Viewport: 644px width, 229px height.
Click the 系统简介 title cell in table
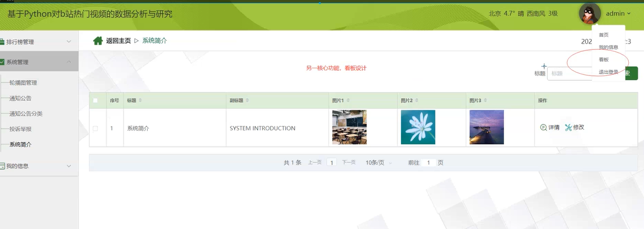(138, 128)
